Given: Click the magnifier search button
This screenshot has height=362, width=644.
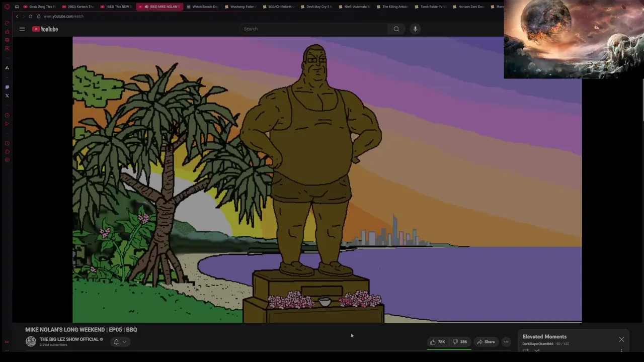Looking at the screenshot, I should (396, 29).
